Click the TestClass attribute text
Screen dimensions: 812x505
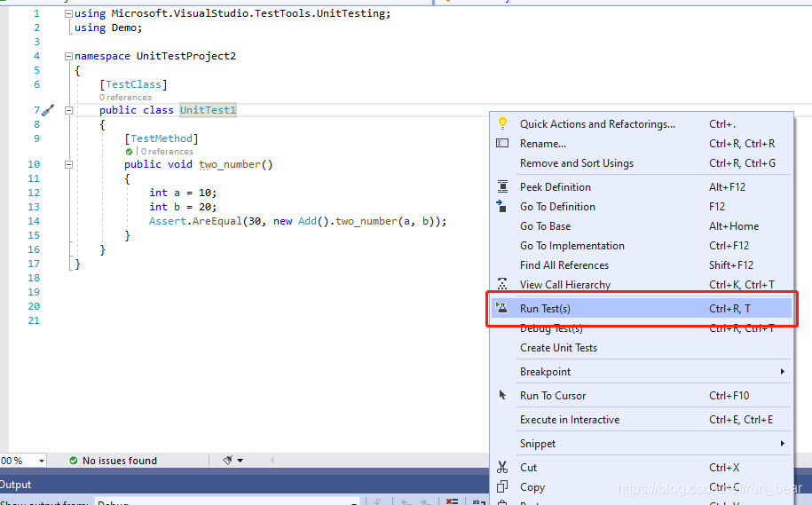[133, 84]
